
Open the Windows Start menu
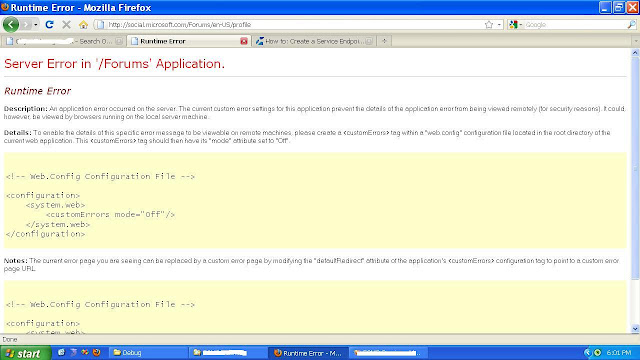[x=25, y=353]
